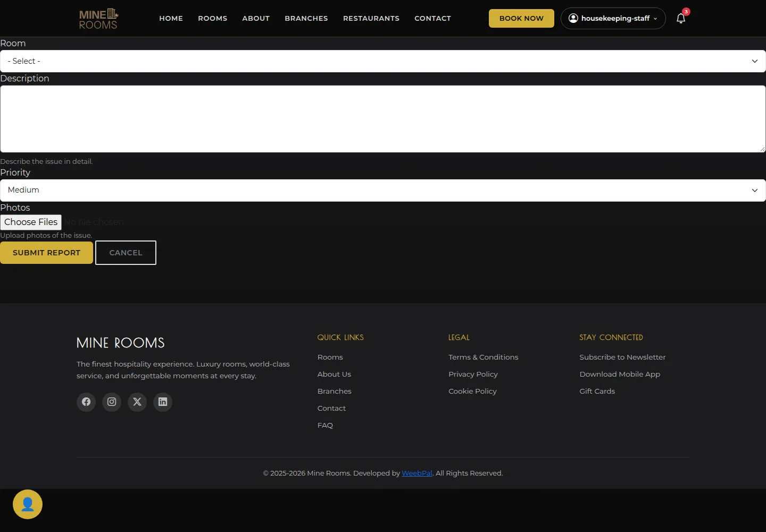Click the "Describe the issue in detail." hint
Viewport: 766px width, 532px height.
click(46, 161)
